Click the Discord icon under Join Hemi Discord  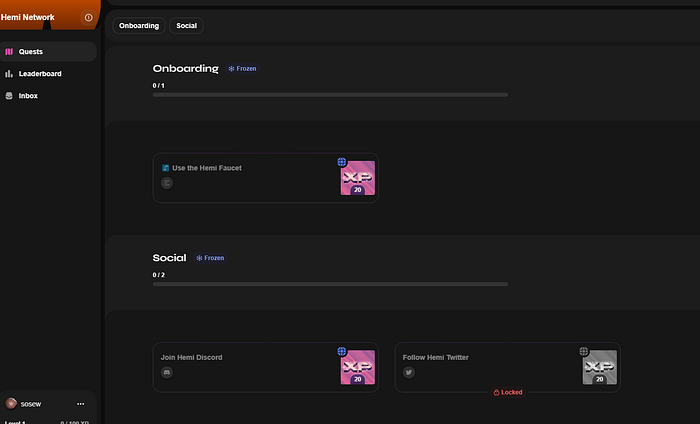(x=167, y=372)
